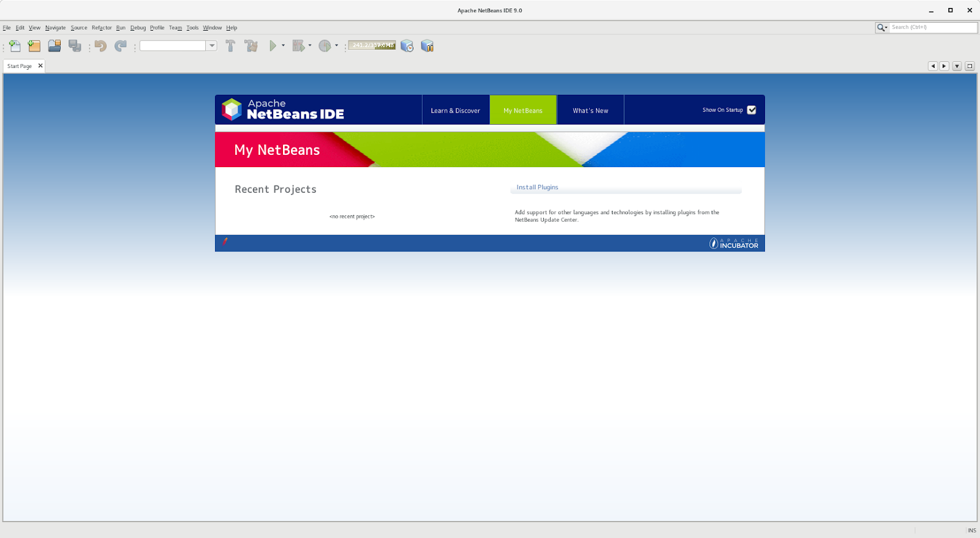Open the Window menu

213,28
